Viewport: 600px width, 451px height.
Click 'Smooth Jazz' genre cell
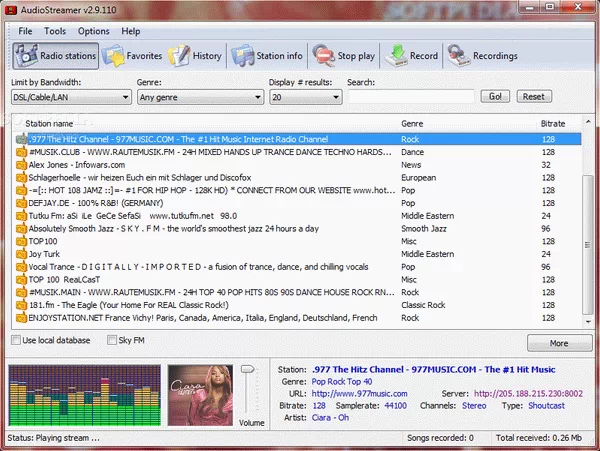tap(424, 229)
